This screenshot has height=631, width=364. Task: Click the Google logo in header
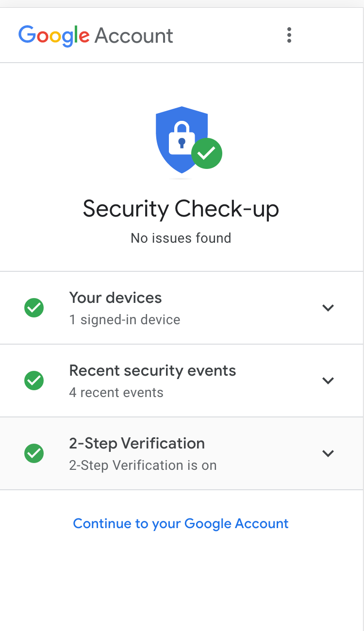click(54, 36)
